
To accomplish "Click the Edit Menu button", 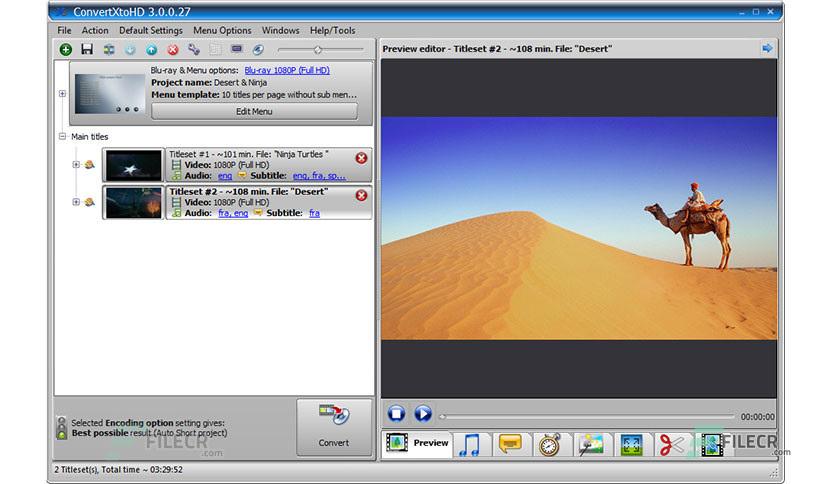I will click(x=254, y=111).
